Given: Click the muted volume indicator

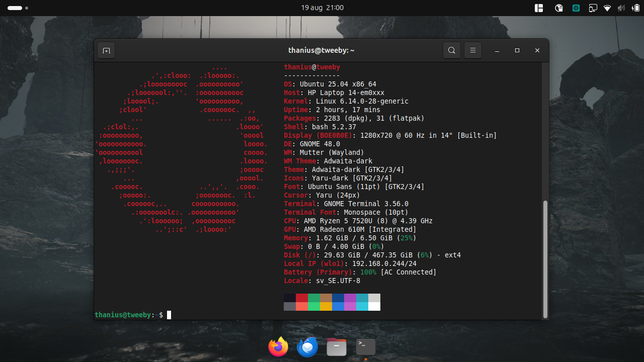Looking at the screenshot, I should click(x=621, y=8).
